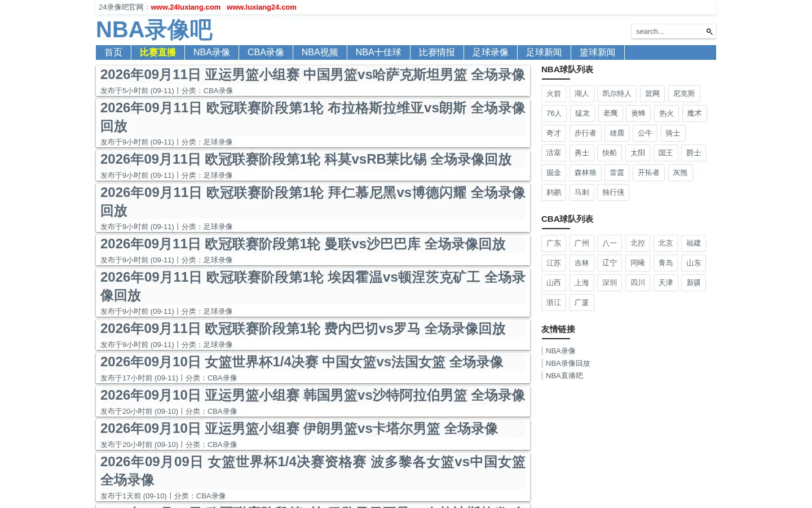This screenshot has width=812, height=508.
Task: Select the 凯尔特人 team tag
Action: 617,94
